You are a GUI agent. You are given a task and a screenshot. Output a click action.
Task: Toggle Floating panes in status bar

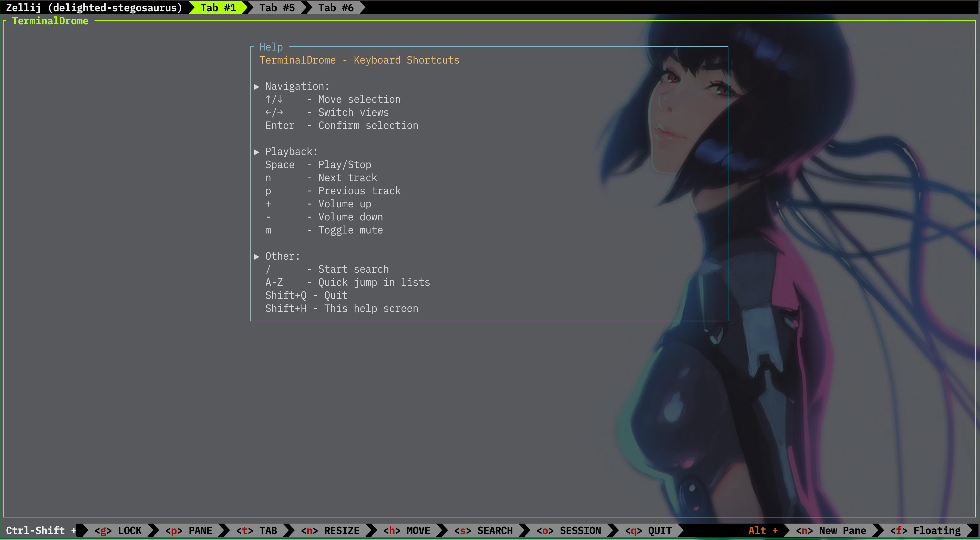(x=926, y=531)
